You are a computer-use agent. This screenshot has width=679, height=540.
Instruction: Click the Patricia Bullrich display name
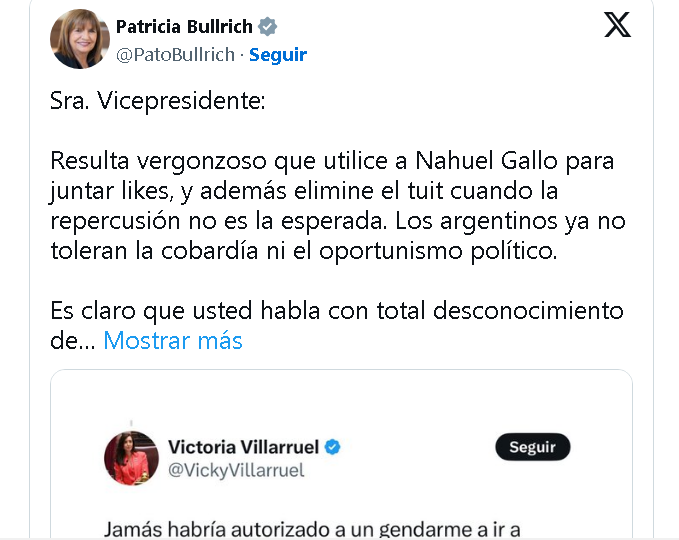tap(184, 26)
